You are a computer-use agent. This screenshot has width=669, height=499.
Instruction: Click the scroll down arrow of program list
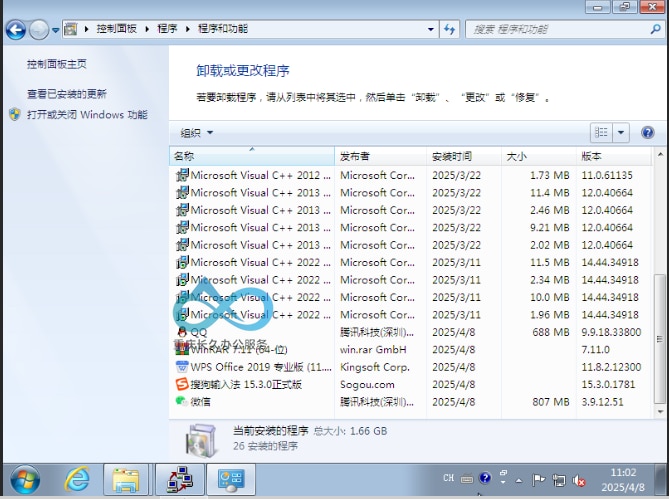(660, 412)
